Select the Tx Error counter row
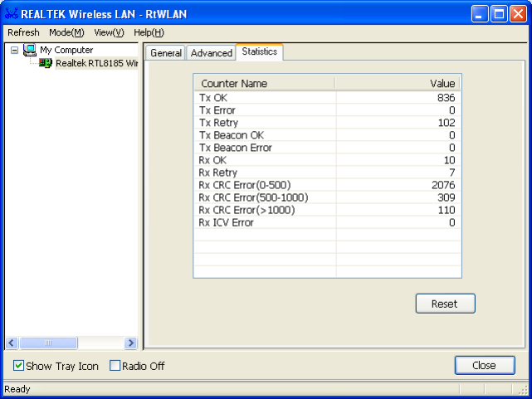 point(327,110)
